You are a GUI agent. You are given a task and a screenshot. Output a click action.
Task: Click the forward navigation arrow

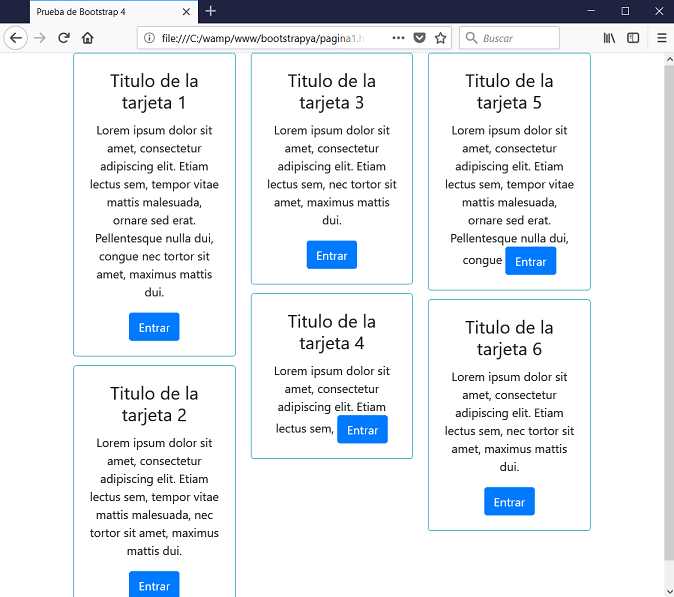pos(40,38)
